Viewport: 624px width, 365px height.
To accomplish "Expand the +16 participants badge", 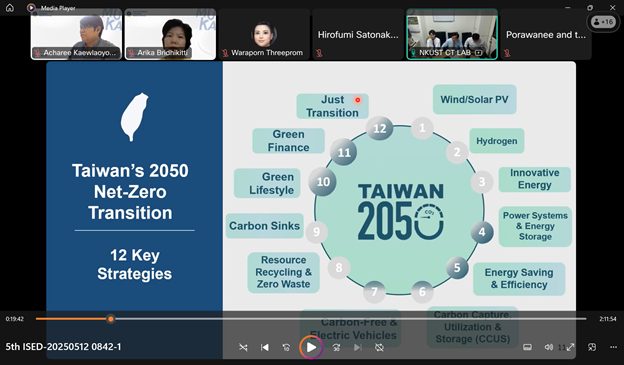I will (603, 21).
